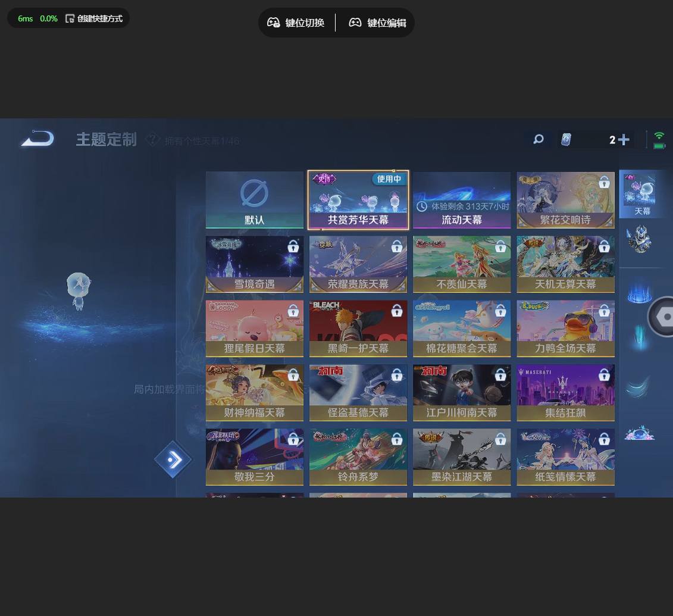This screenshot has height=616, width=673.
Task: Click the lock icon on 雪境奇遇
Action: coord(293,246)
